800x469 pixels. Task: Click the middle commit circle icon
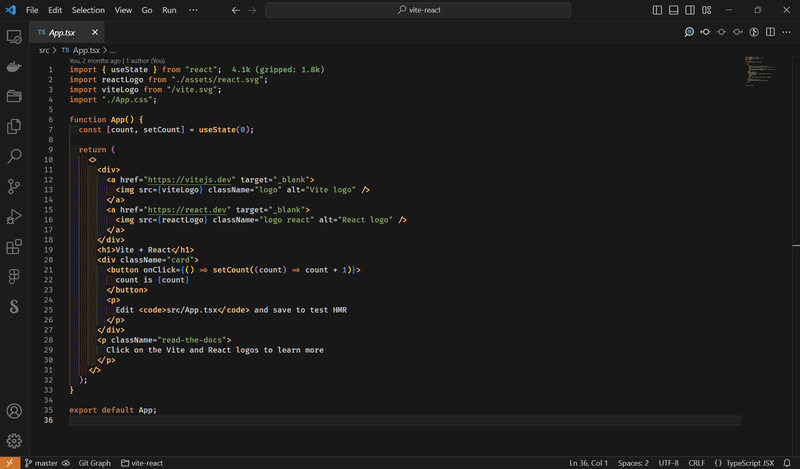(x=721, y=32)
